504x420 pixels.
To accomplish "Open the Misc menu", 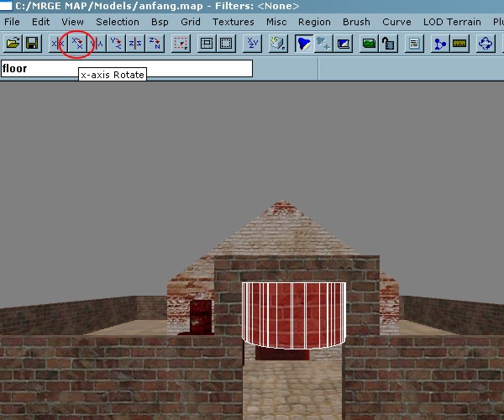I will pos(276,22).
